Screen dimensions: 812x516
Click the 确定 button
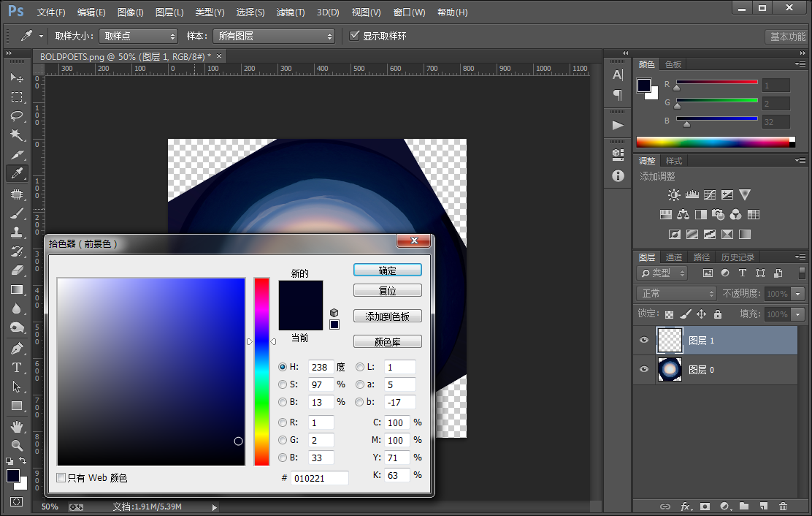coord(387,270)
